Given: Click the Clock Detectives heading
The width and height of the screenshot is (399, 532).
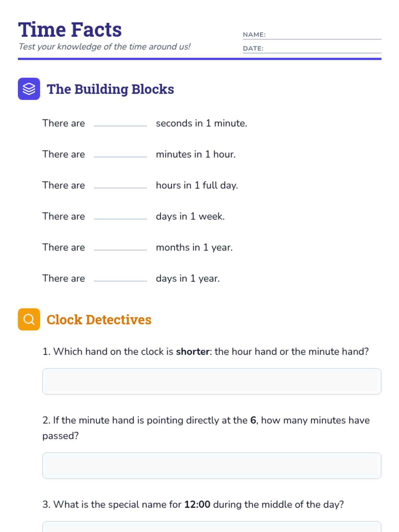Looking at the screenshot, I should pyautogui.click(x=99, y=320).
